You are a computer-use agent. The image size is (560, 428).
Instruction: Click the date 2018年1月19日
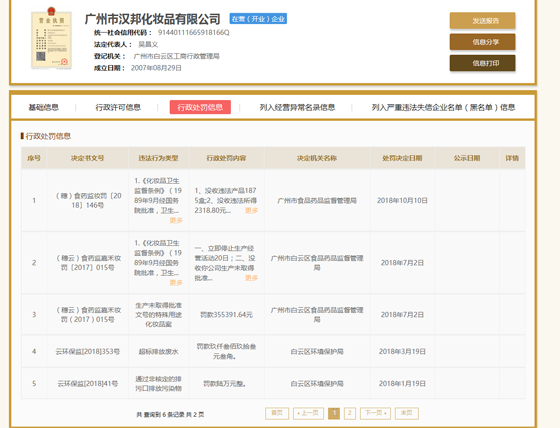pyautogui.click(x=402, y=384)
